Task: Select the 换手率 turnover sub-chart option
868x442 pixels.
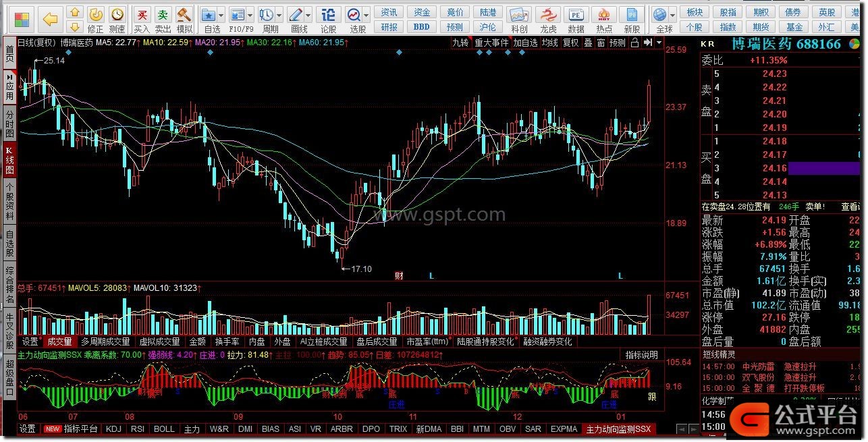Action: (x=227, y=341)
